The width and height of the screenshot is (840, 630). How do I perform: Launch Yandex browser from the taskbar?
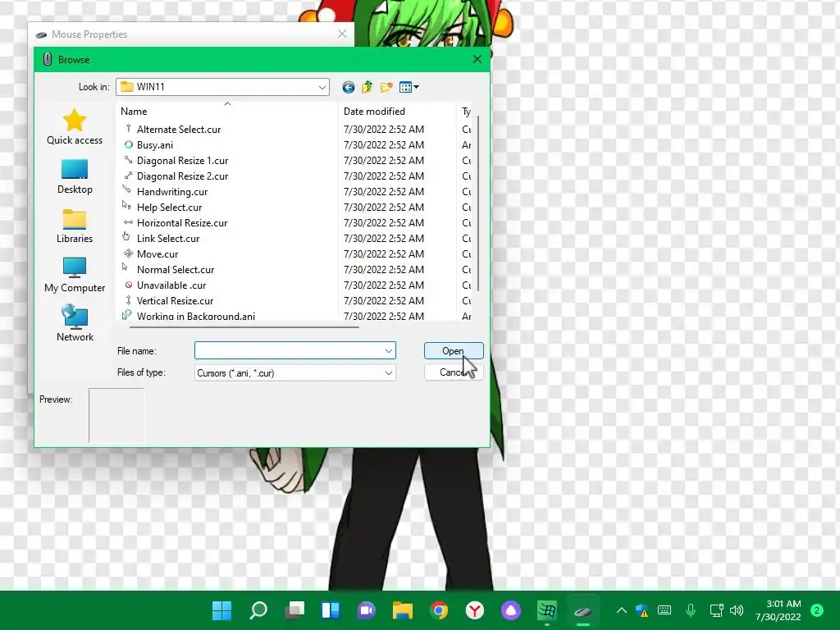[x=475, y=610]
